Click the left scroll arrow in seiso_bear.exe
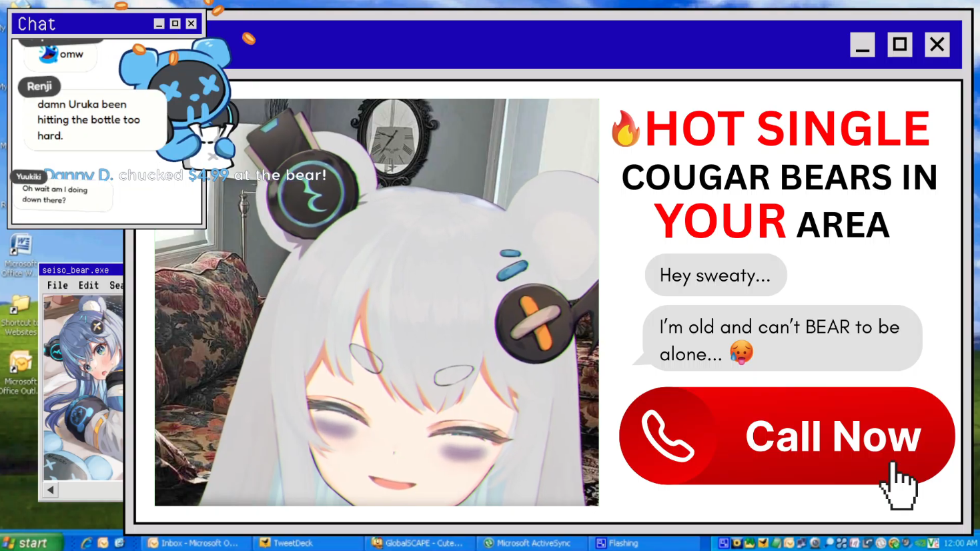The height and width of the screenshot is (551, 980). 51,490
